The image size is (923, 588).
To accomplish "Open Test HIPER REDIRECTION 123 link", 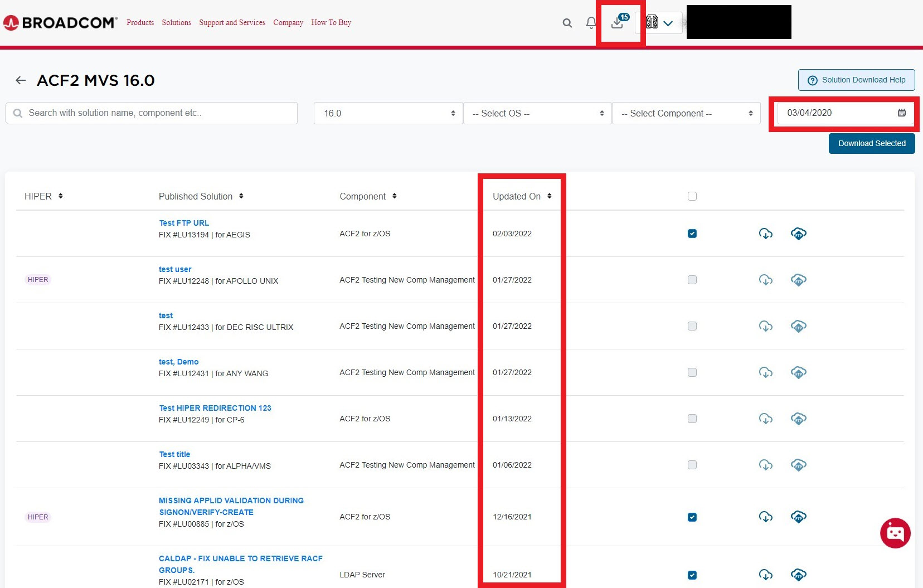I will [x=215, y=408].
